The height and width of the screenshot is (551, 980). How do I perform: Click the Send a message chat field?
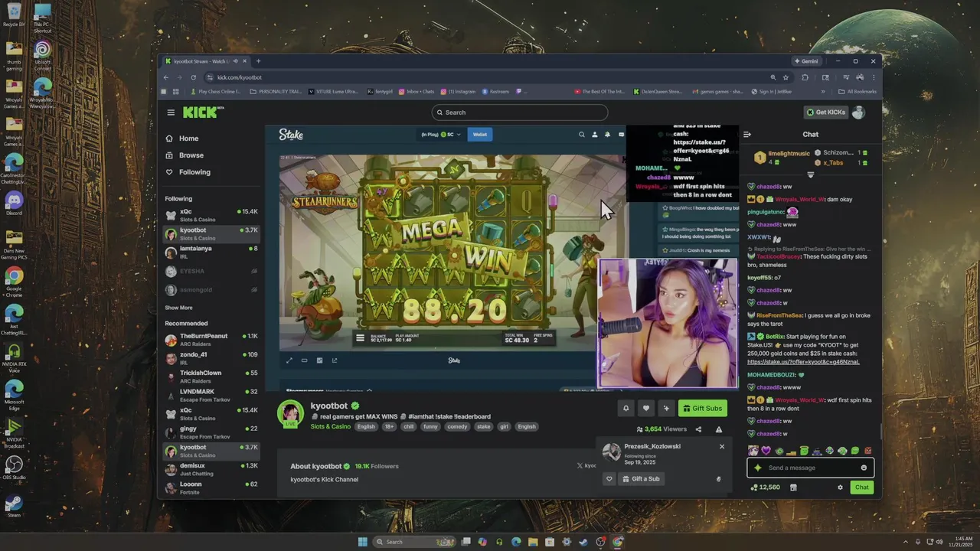(810, 468)
